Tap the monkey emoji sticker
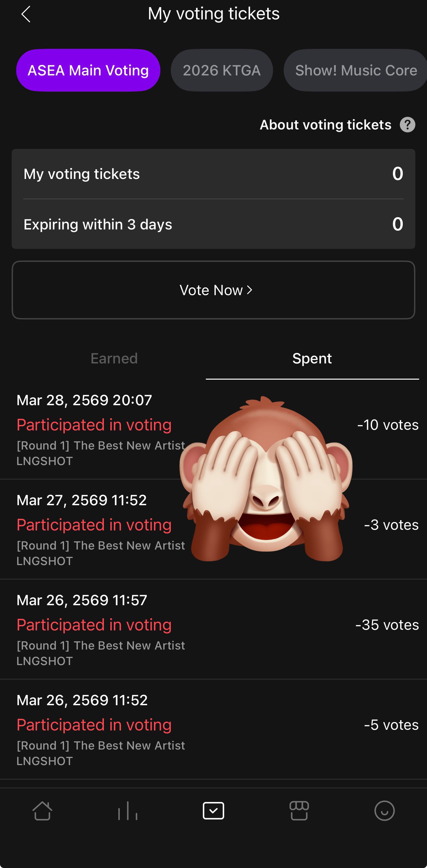This screenshot has width=427, height=868. 266,478
